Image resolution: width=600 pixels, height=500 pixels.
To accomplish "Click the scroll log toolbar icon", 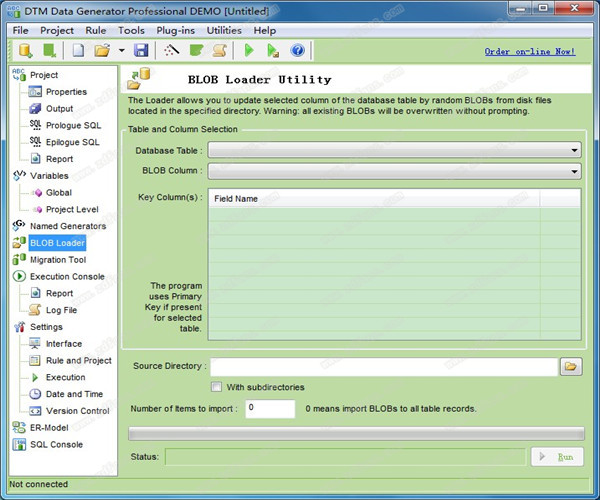I will click(x=220, y=50).
